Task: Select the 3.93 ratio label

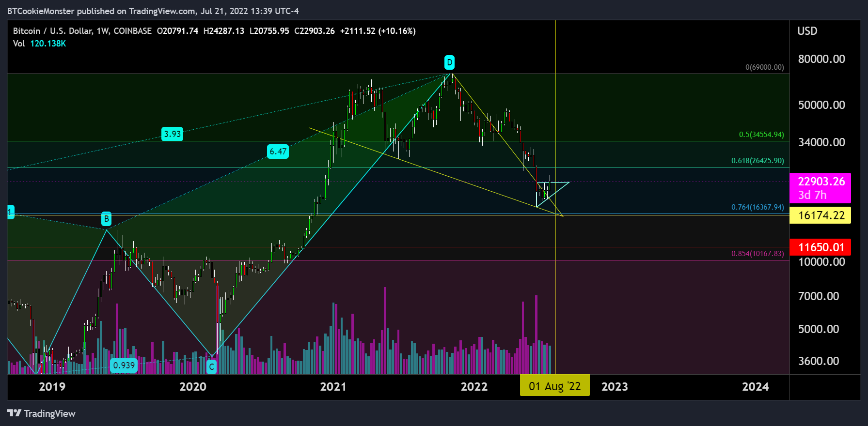Action: [x=172, y=134]
